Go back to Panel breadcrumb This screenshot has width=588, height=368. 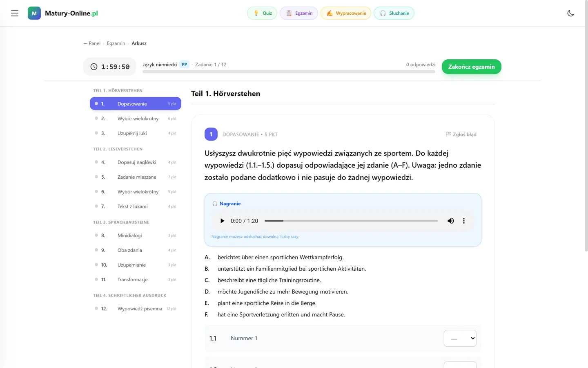pos(92,43)
